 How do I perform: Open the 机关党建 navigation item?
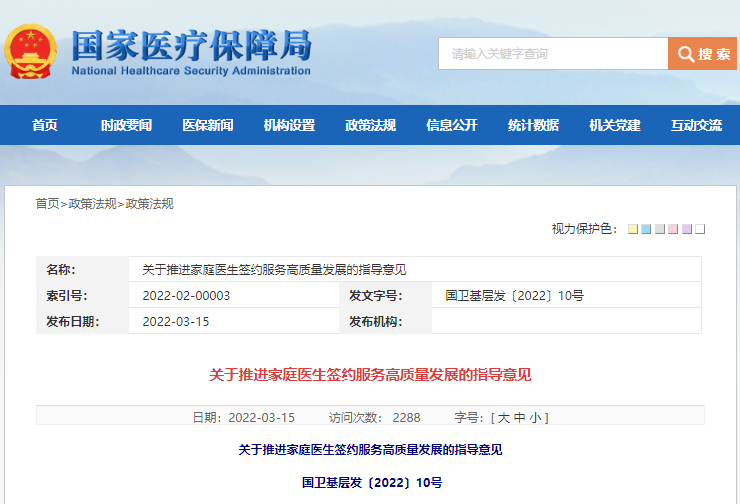point(615,125)
